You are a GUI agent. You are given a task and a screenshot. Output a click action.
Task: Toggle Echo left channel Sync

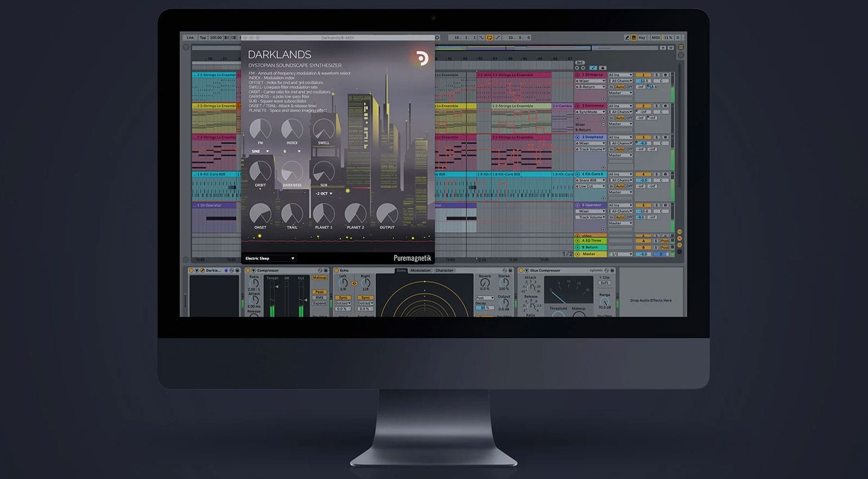click(343, 298)
